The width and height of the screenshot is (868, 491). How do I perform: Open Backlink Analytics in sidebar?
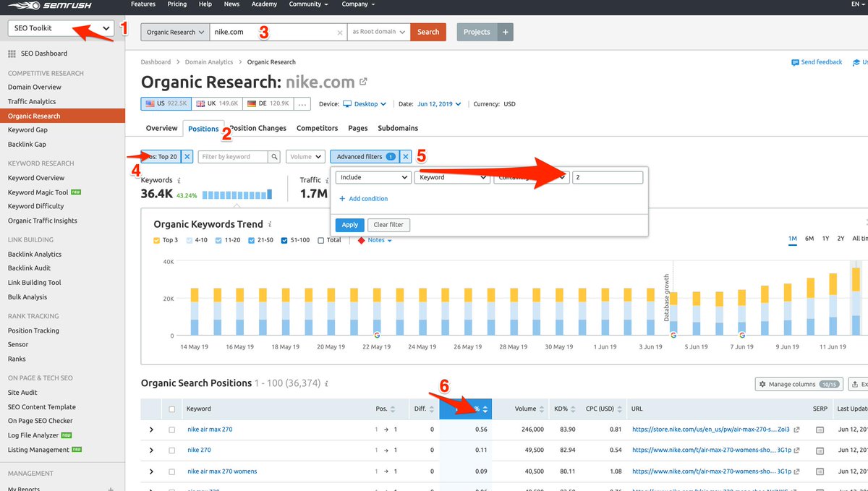[35, 255]
